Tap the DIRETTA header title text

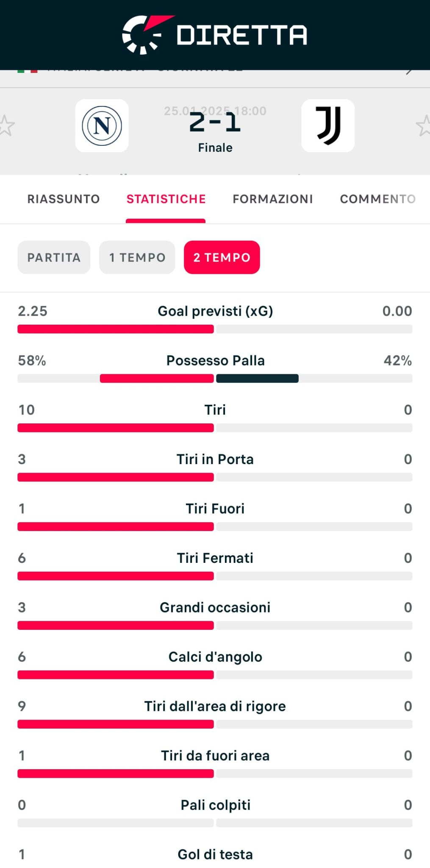click(242, 35)
